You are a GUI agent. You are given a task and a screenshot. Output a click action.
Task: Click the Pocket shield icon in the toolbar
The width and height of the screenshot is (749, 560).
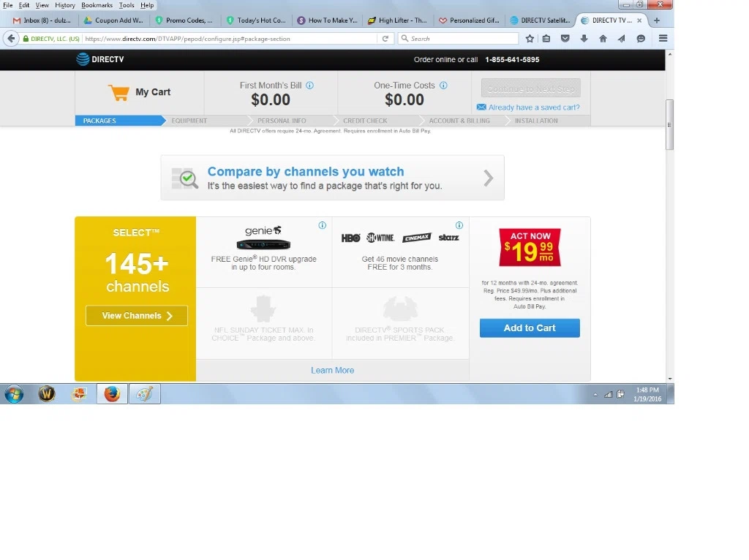pyautogui.click(x=565, y=39)
